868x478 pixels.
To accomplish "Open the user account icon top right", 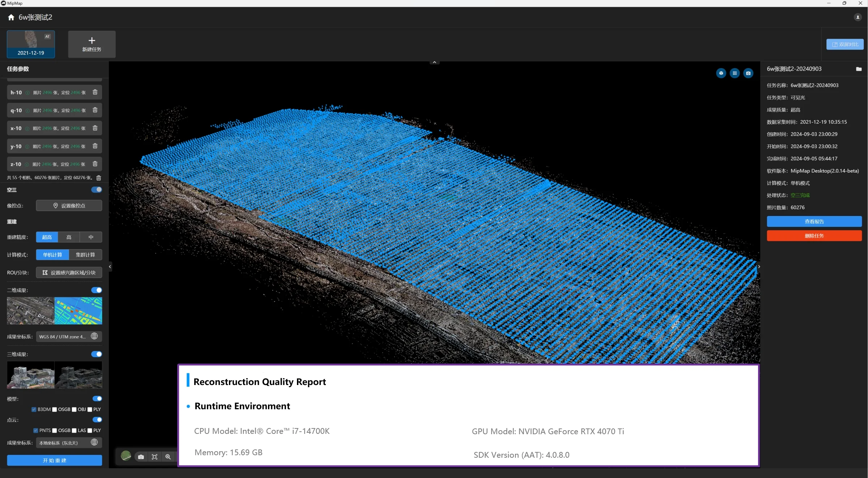I will point(858,17).
